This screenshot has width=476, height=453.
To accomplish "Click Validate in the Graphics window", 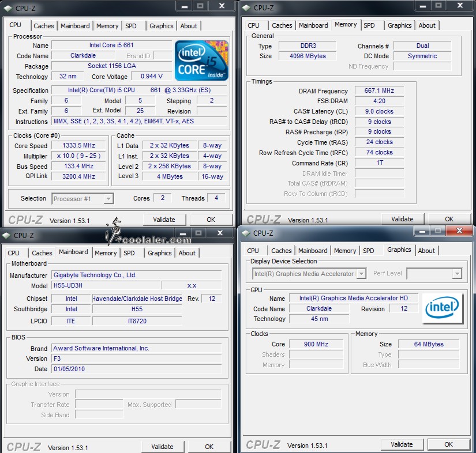I will pos(402,445).
